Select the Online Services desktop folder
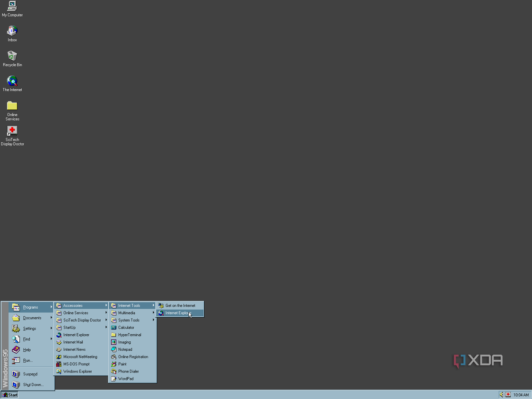This screenshot has width=532, height=399. click(x=12, y=111)
